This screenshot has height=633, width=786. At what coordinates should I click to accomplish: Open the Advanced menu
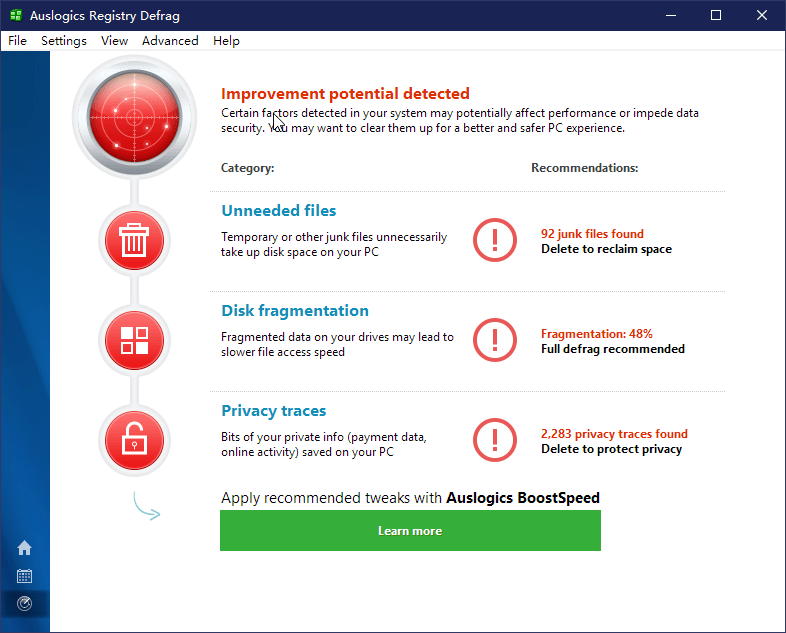pos(170,41)
